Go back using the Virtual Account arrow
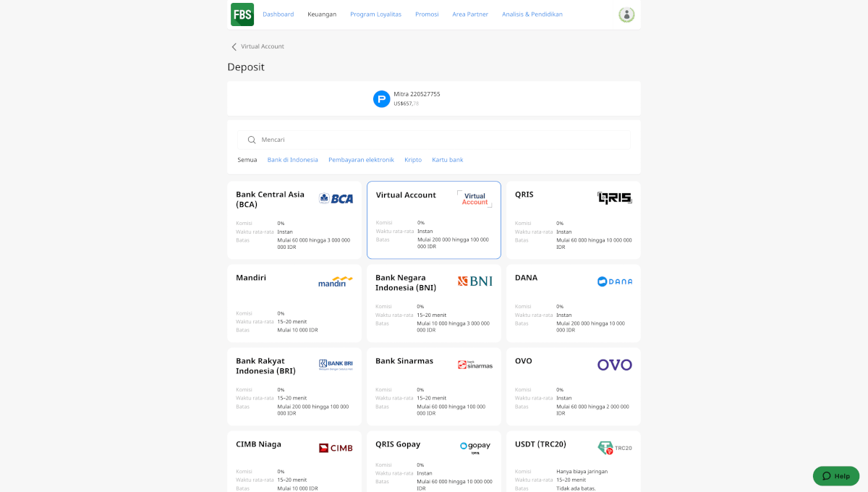The height and width of the screenshot is (492, 868). coord(234,47)
